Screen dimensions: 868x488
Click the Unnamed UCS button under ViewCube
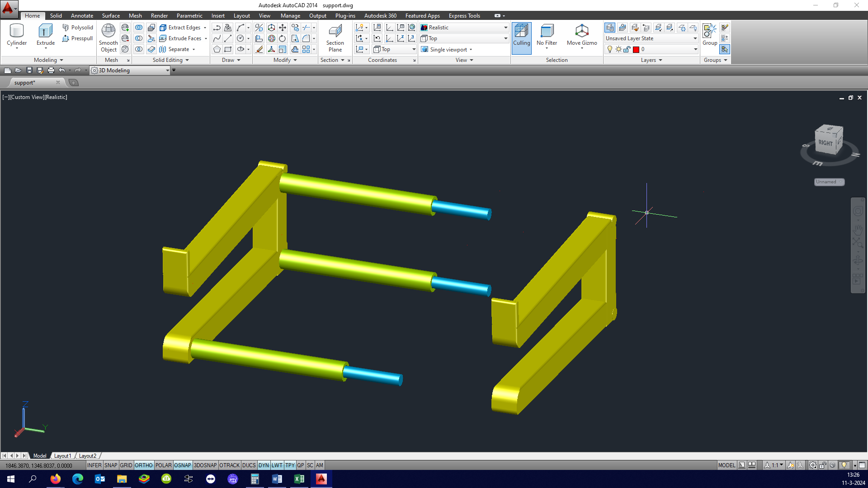[x=829, y=182]
